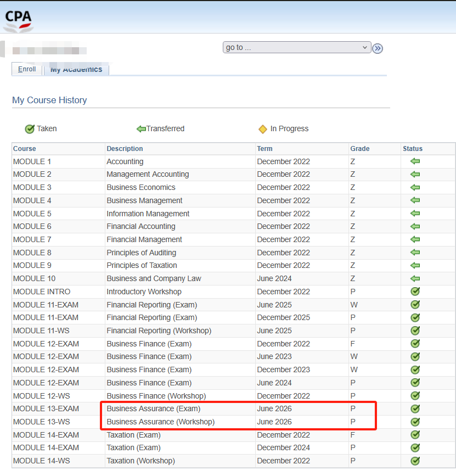Click taken checkmark for Business Finance December 2023 exam
This screenshot has height=476, width=456.
click(x=415, y=369)
